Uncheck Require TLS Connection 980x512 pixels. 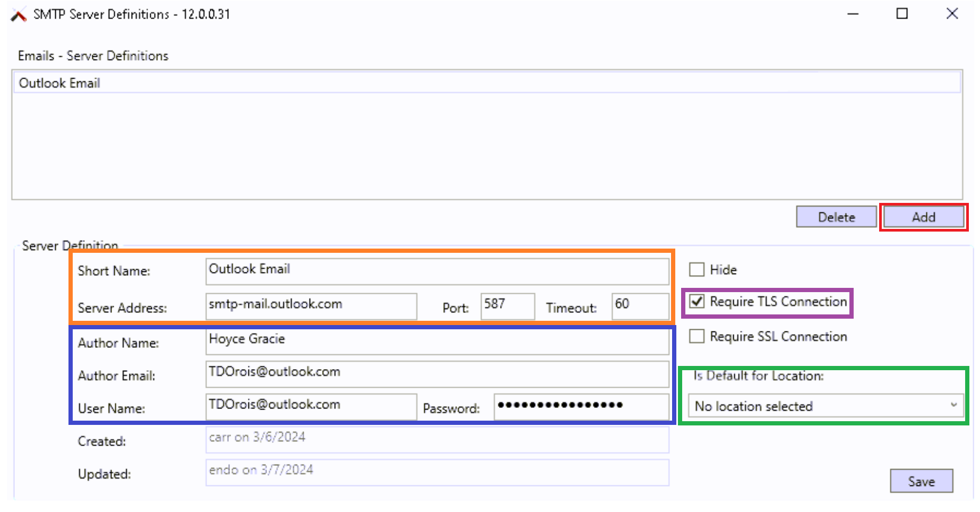point(697,302)
